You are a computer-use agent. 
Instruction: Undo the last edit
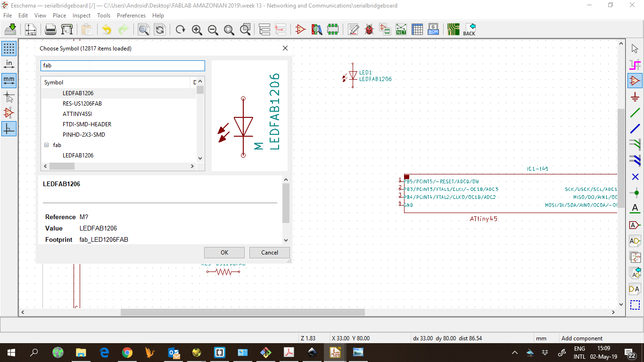[x=107, y=30]
